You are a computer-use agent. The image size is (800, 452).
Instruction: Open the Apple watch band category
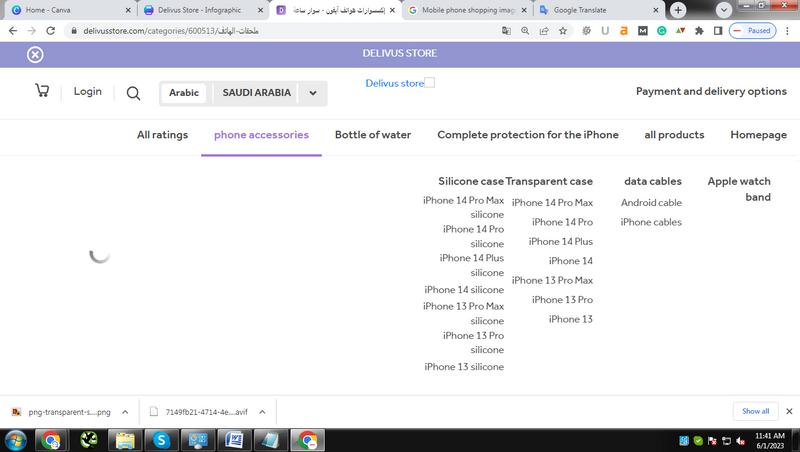739,189
